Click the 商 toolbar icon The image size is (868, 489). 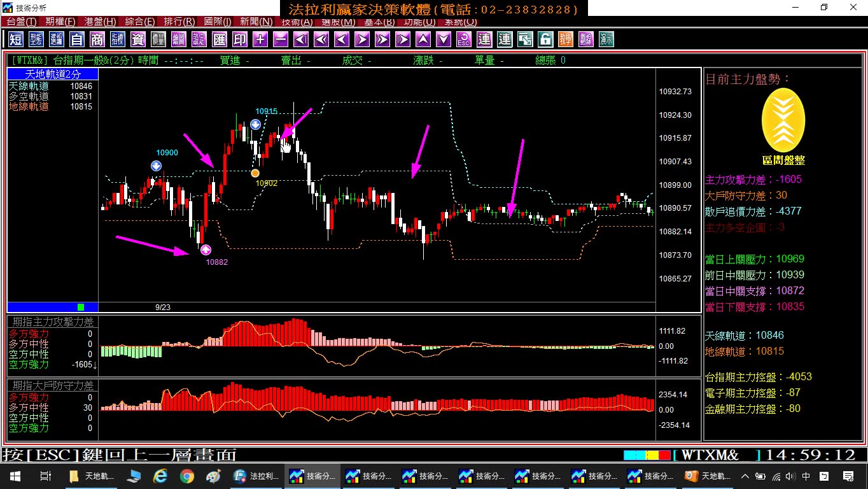click(97, 39)
